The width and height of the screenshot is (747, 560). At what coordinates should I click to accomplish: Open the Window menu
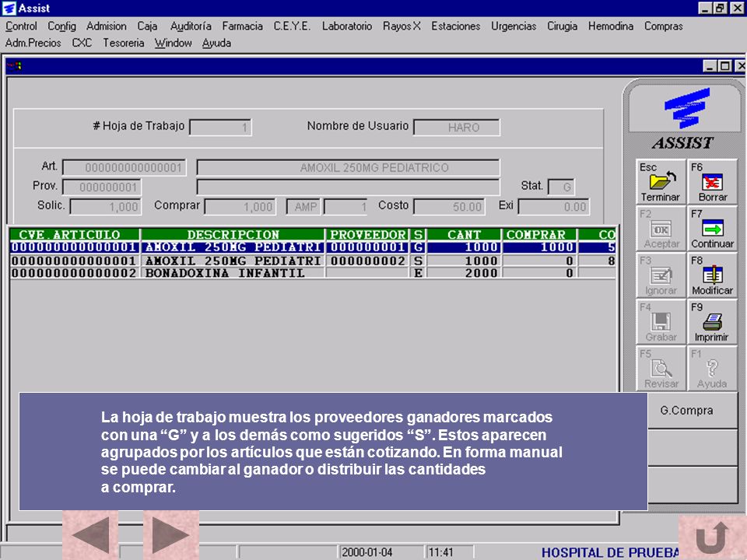(x=173, y=43)
